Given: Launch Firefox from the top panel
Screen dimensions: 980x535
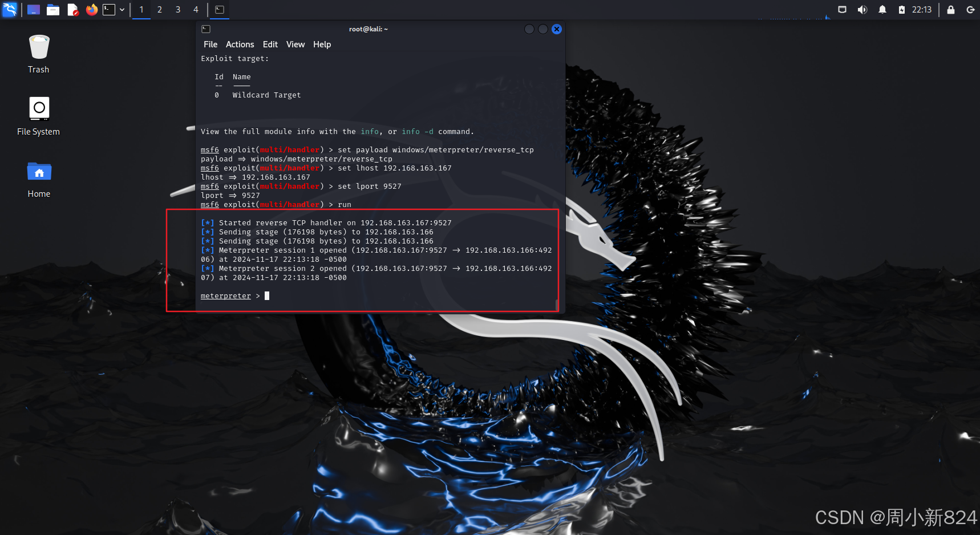Looking at the screenshot, I should click(91, 10).
